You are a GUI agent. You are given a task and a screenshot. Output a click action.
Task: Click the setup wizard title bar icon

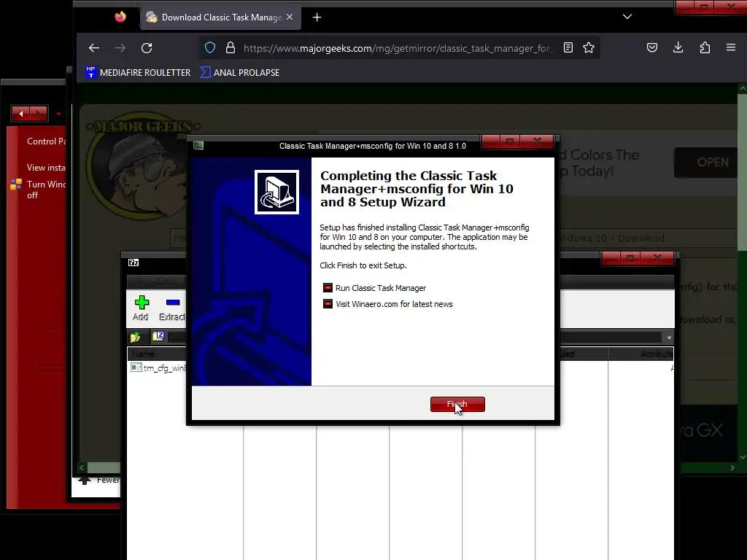pyautogui.click(x=198, y=145)
